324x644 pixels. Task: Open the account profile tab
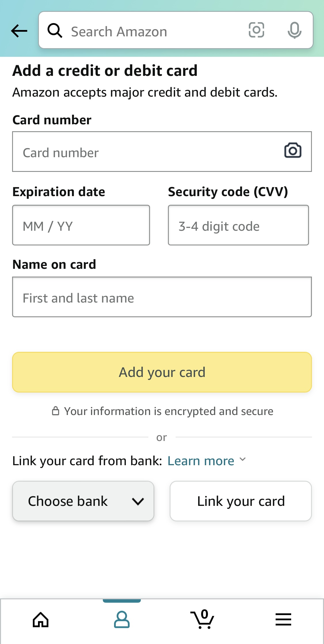click(x=122, y=620)
